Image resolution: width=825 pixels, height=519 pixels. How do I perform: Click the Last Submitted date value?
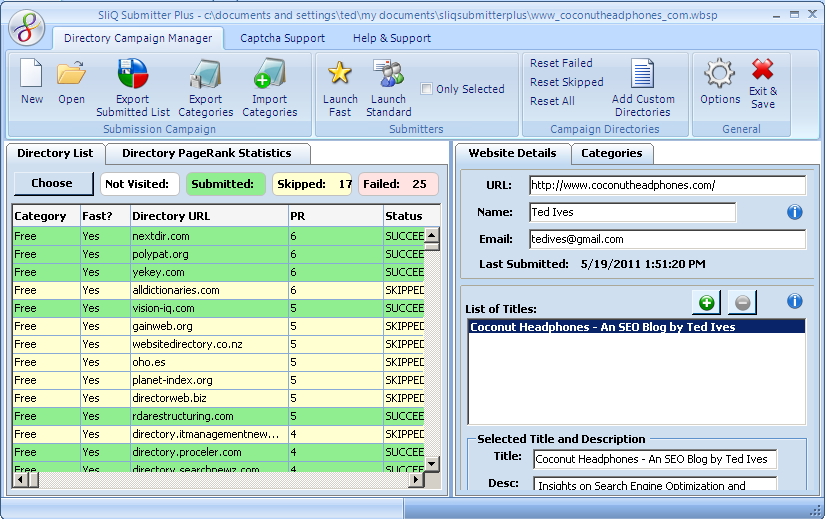(x=643, y=264)
